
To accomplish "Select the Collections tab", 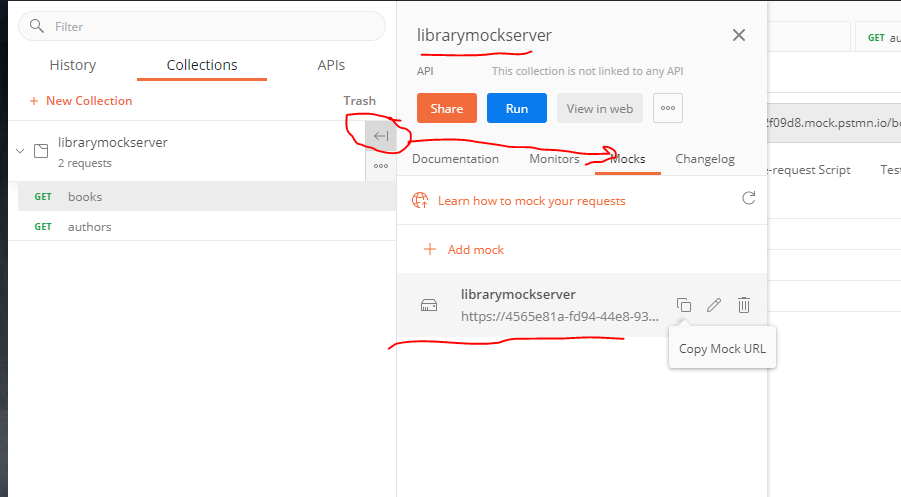I will [202, 65].
